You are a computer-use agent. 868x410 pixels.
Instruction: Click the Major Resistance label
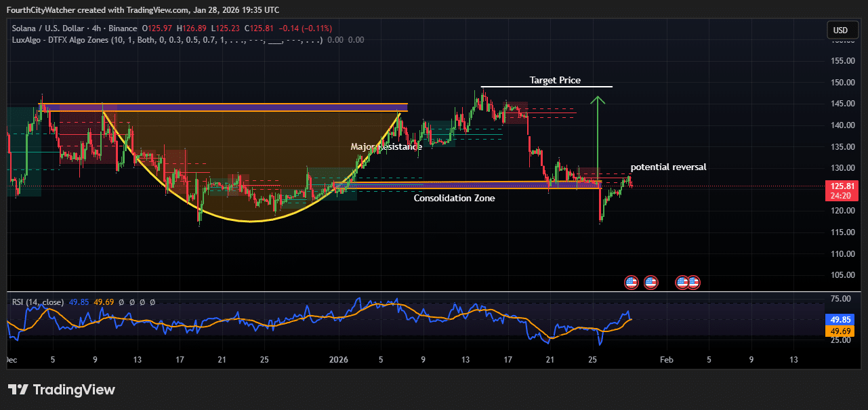pos(386,146)
